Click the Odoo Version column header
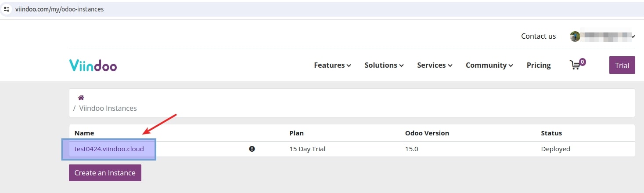 click(427, 133)
